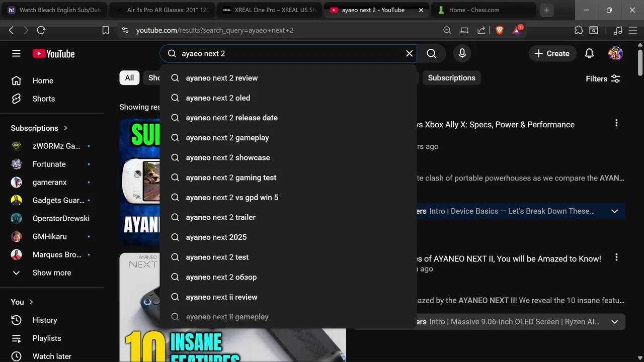This screenshot has width=644, height=362.
Task: Open the account avatar menu
Action: (615, 53)
